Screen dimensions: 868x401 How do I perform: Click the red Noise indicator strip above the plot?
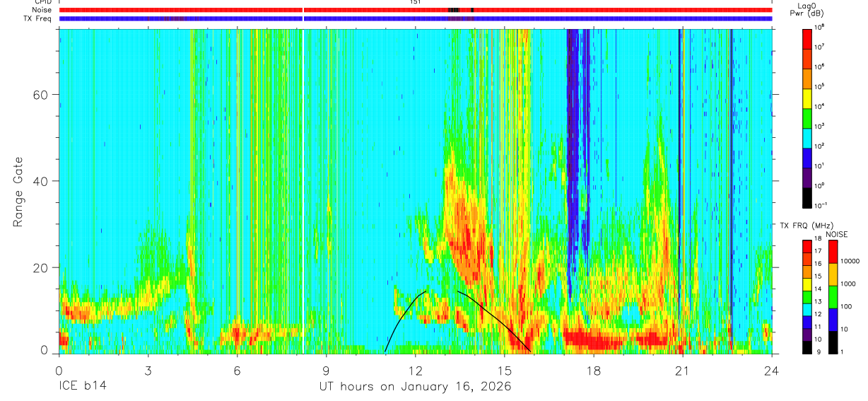pos(416,10)
